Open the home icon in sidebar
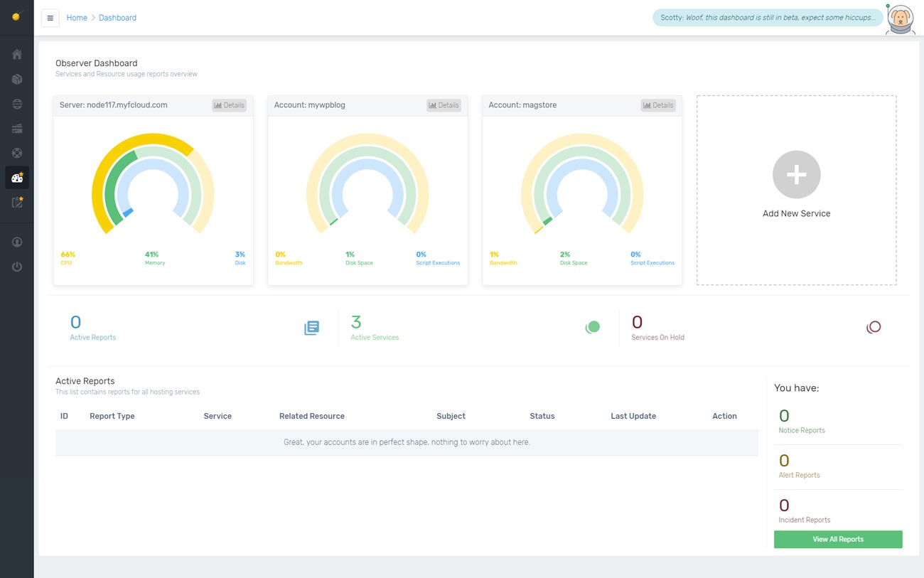Screen dimensions: 924x578 point(17,55)
